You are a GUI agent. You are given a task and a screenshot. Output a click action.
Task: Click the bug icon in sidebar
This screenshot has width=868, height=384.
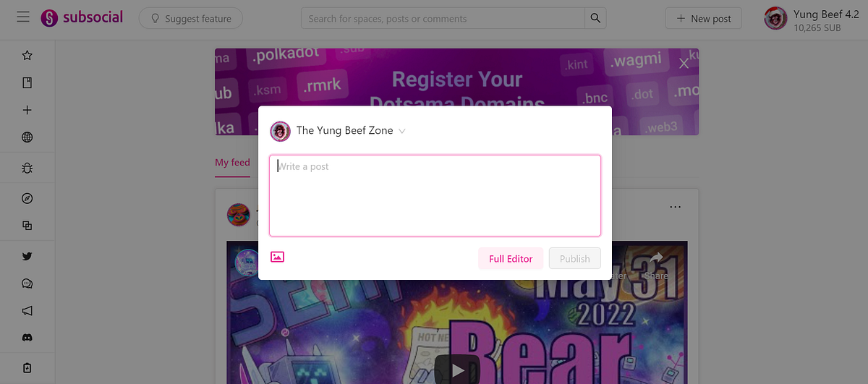[x=27, y=168]
